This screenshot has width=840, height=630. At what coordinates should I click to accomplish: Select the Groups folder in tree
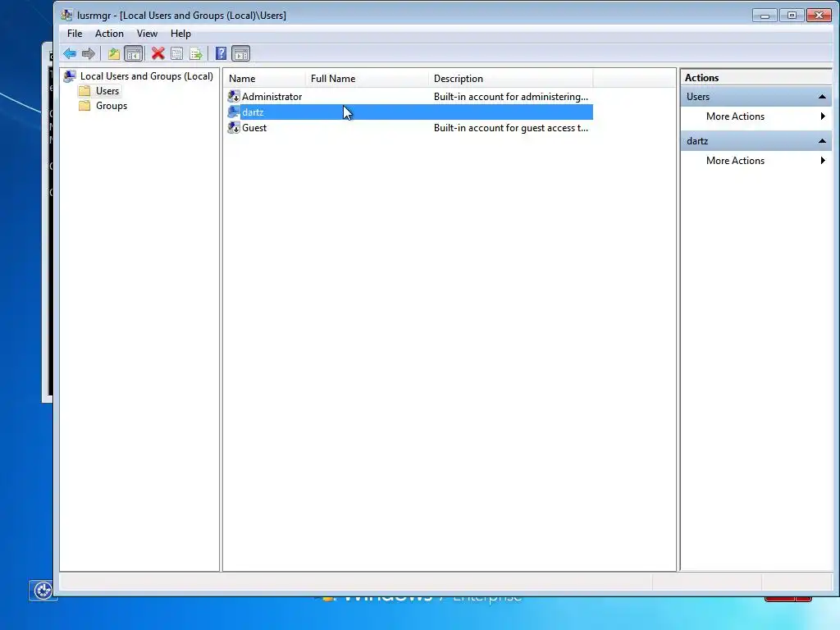tap(112, 106)
